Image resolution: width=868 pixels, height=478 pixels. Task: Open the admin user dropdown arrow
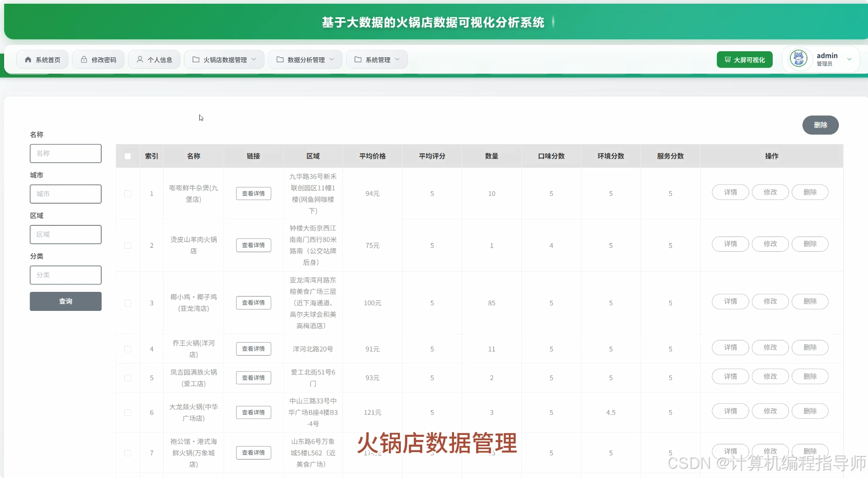[x=850, y=59]
